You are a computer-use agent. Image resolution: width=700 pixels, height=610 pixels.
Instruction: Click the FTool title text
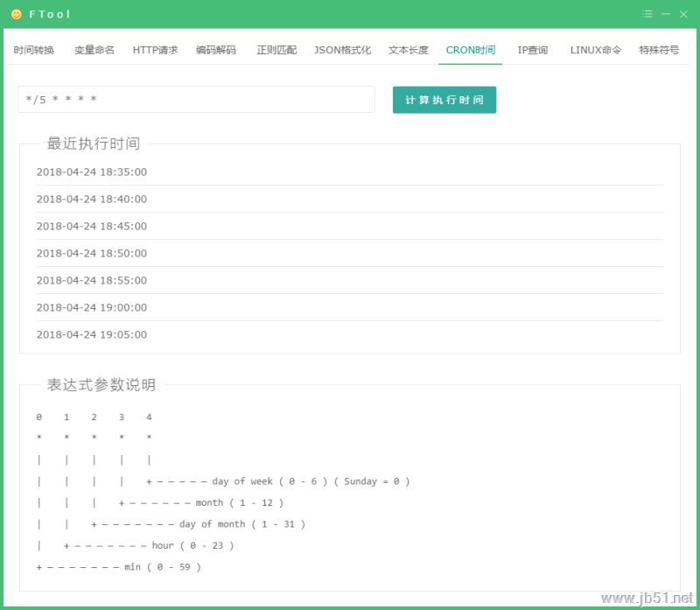[x=50, y=14]
